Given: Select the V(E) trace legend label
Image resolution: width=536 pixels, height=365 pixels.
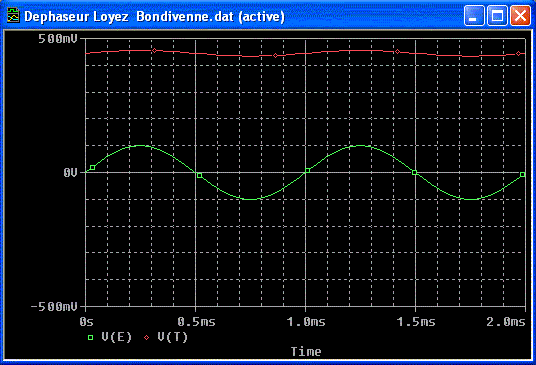Looking at the screenshot, I should pyautogui.click(x=117, y=337).
